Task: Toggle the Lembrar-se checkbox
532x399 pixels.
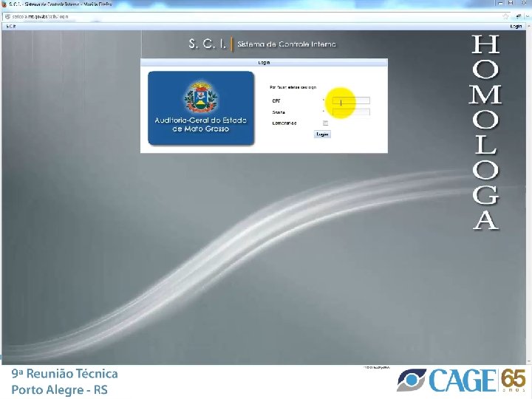Action: tap(325, 123)
